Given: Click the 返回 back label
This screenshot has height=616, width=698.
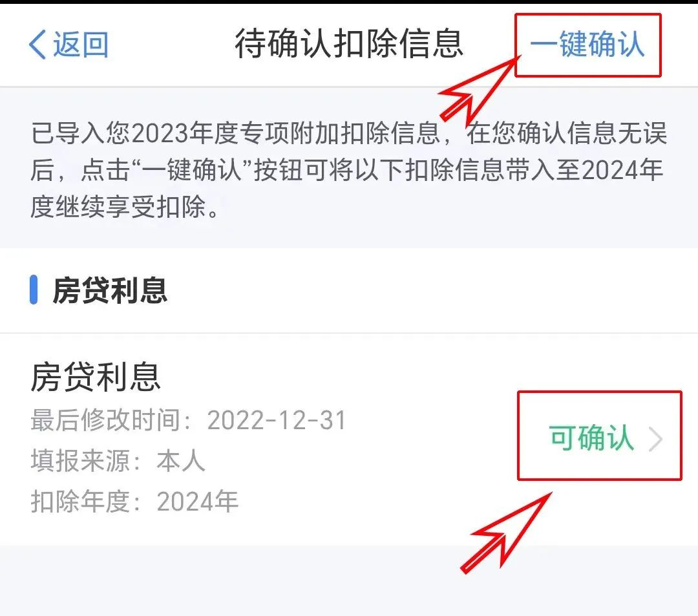Looking at the screenshot, I should pyautogui.click(x=81, y=45).
